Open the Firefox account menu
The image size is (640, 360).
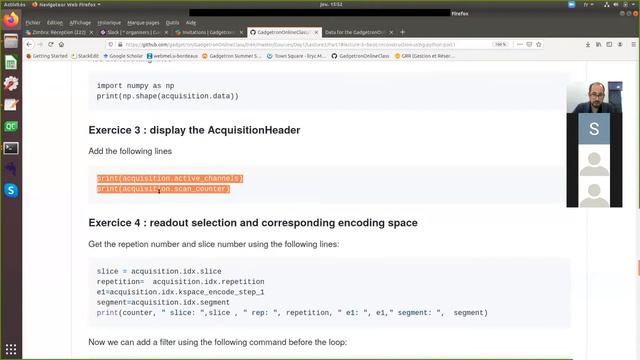[620, 44]
